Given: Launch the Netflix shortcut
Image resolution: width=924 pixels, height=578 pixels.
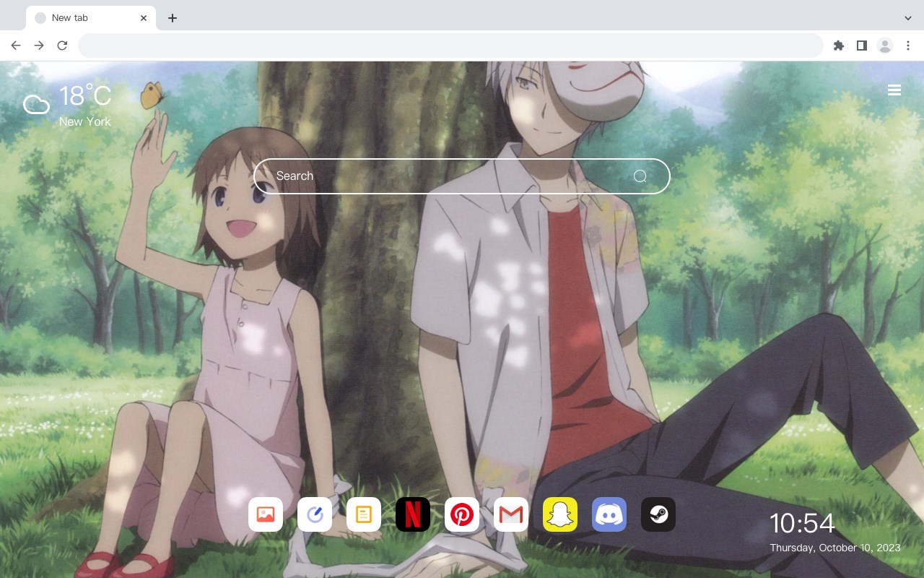Looking at the screenshot, I should pyautogui.click(x=413, y=514).
